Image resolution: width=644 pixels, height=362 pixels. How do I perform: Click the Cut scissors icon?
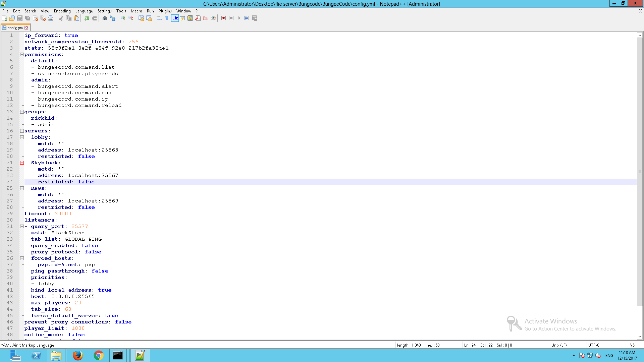point(61,18)
